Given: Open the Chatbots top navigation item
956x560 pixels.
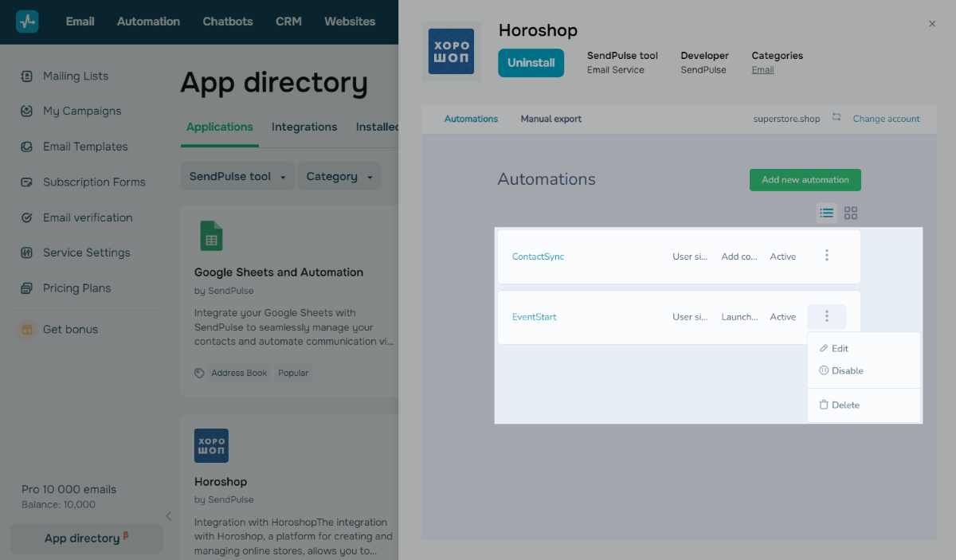Looking at the screenshot, I should [x=228, y=22].
